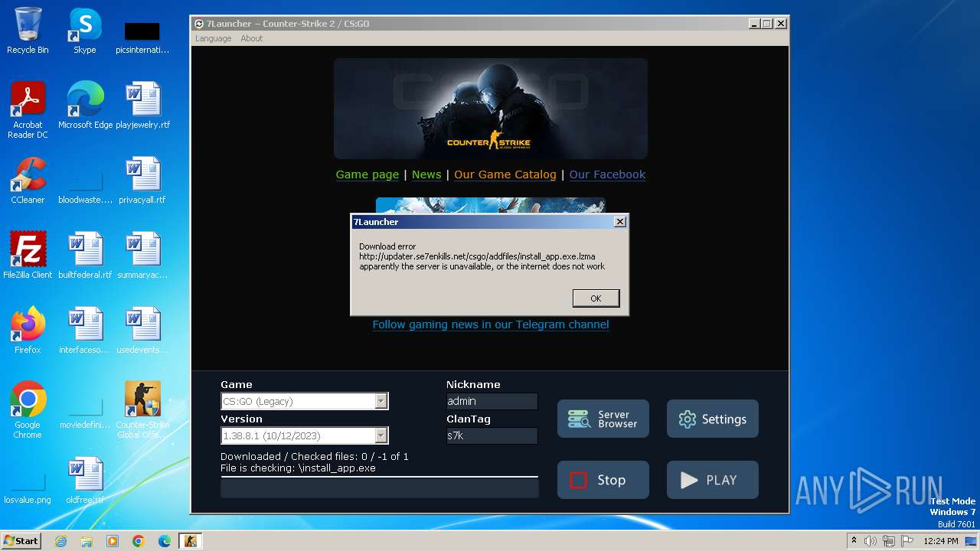Open the News link
This screenshot has height=551, width=980.
(x=426, y=174)
